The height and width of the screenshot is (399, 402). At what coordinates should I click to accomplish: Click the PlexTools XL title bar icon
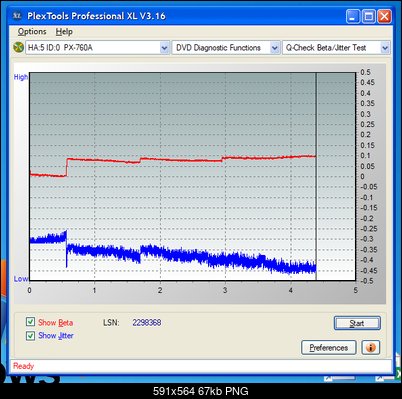[17, 16]
